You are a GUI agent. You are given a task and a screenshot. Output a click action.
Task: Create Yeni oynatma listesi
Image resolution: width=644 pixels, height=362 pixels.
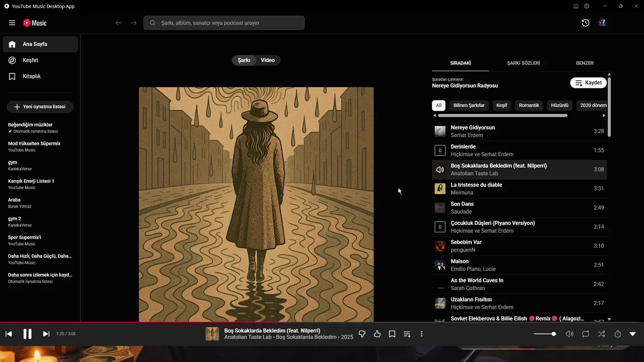[x=40, y=107]
